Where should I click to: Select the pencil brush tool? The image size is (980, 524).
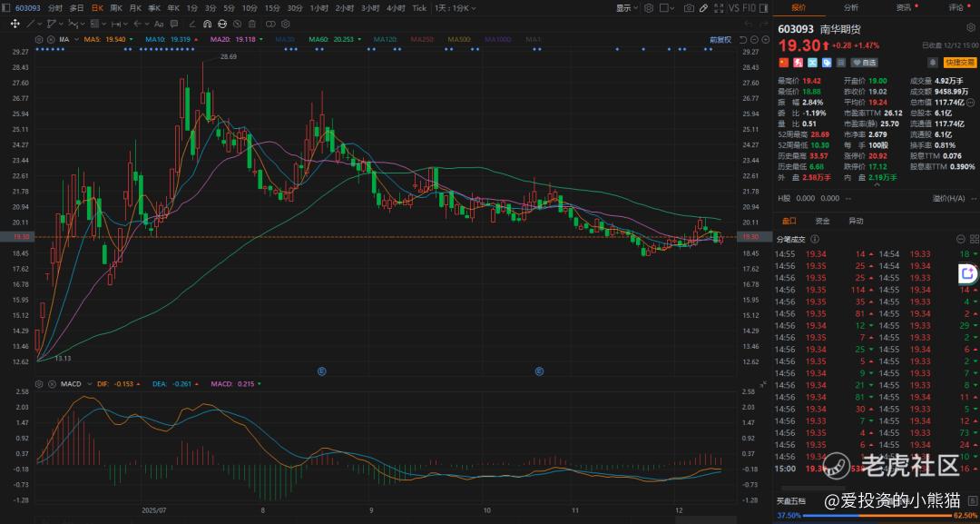191,24
